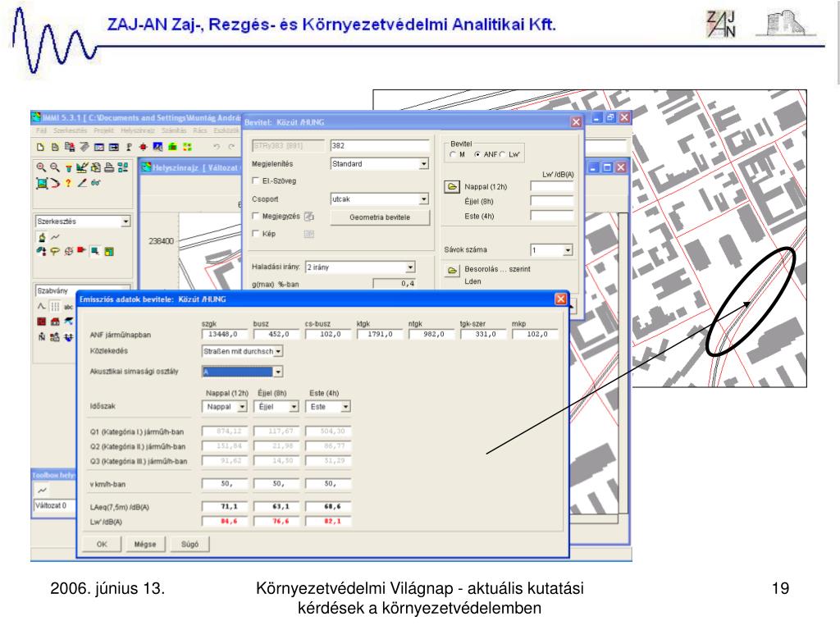
Task: Select the zoom in magnifier tool
Action: point(41,167)
